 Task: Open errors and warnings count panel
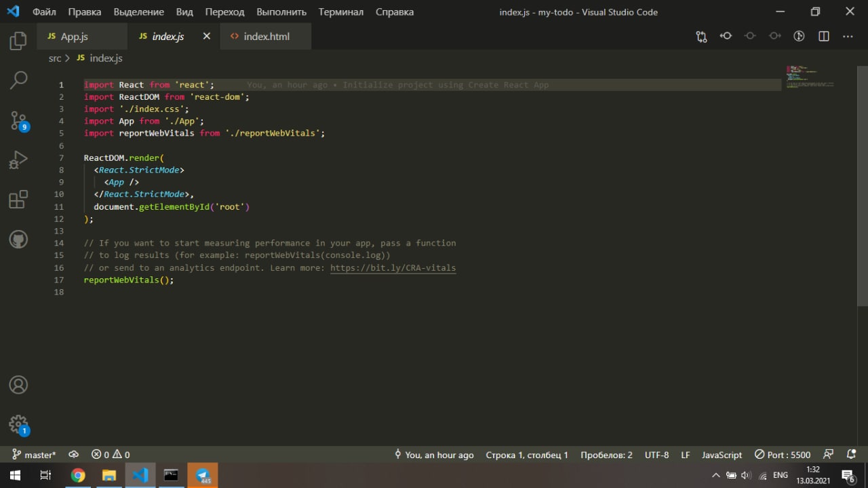pos(111,455)
